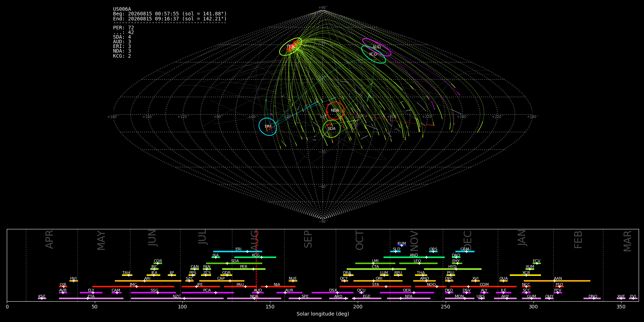Image resolution: width=644 pixels, height=322 pixels.
Task: Click the PAU shower label
Action: pos(240,285)
